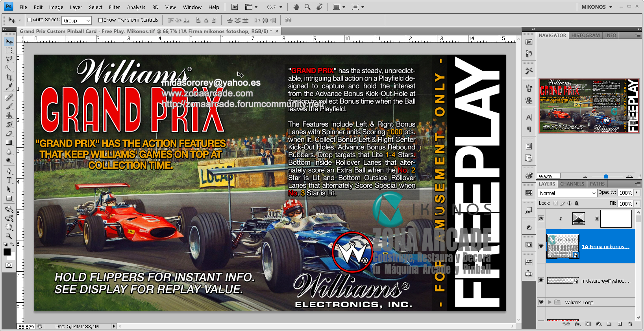Screen dimensions: 644x331
Task: Select the Hand tool in toolbox
Action: click(x=9, y=227)
